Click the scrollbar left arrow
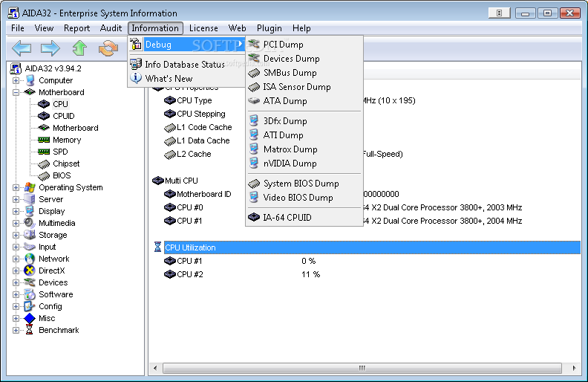The width and height of the screenshot is (588, 382). [155, 368]
